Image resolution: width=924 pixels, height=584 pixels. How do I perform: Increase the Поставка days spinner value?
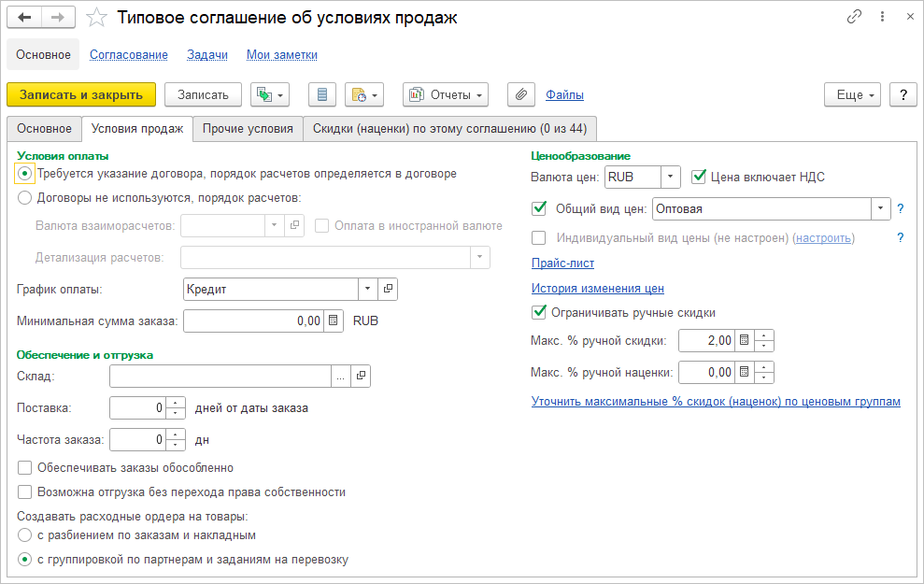173,403
